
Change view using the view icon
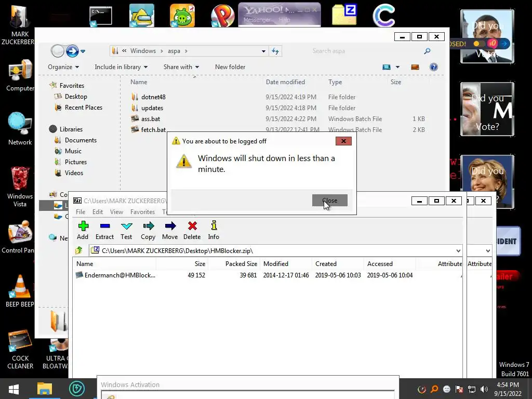(387, 67)
